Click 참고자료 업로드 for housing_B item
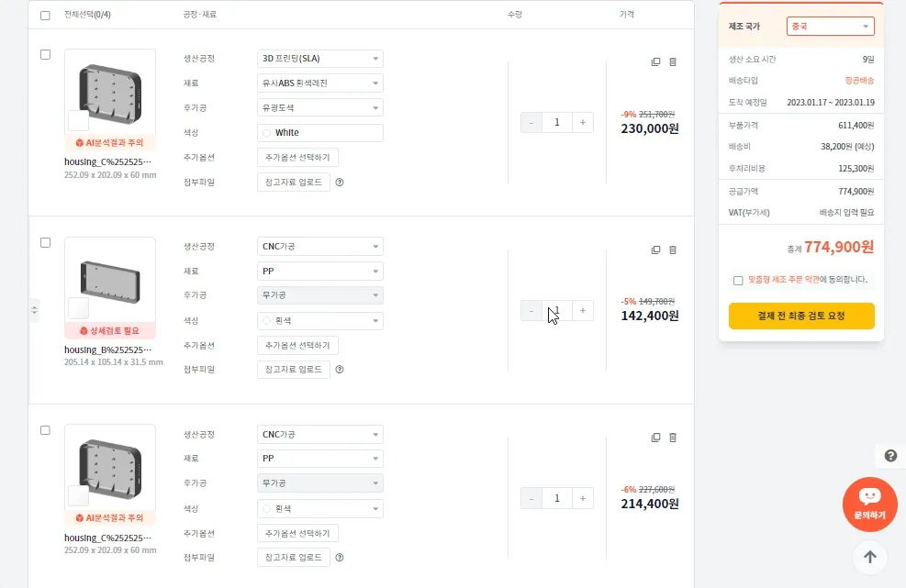 (x=294, y=370)
